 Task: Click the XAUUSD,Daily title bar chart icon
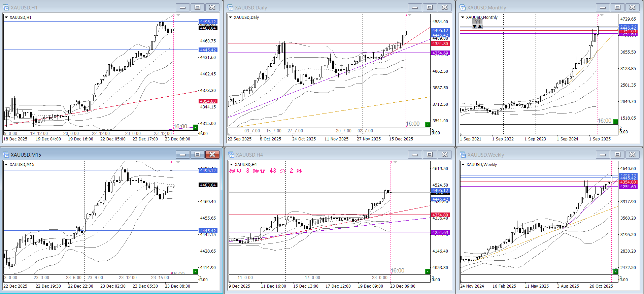[230, 7]
